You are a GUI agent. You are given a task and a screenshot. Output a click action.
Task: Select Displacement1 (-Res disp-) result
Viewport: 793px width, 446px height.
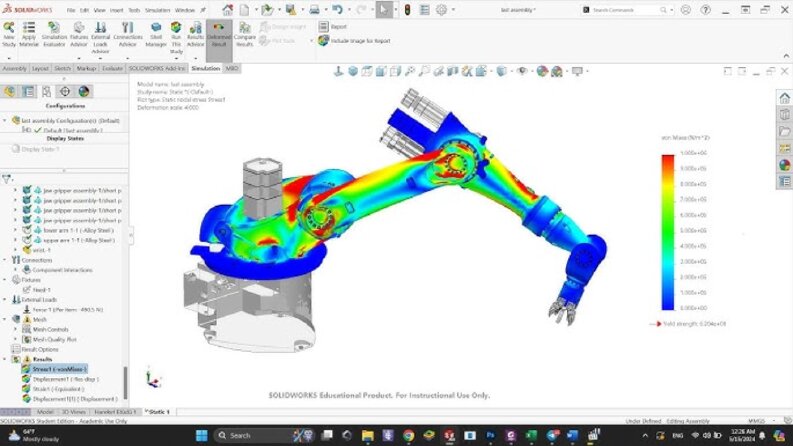60,379
